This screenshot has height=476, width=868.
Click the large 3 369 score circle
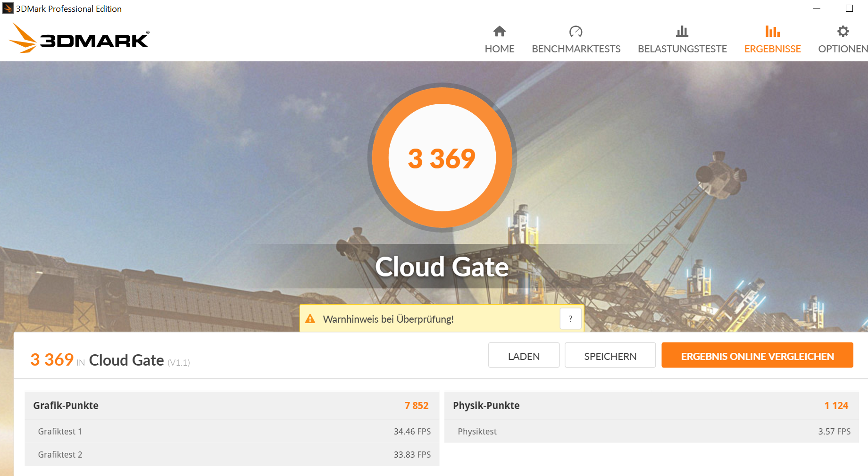click(x=442, y=158)
